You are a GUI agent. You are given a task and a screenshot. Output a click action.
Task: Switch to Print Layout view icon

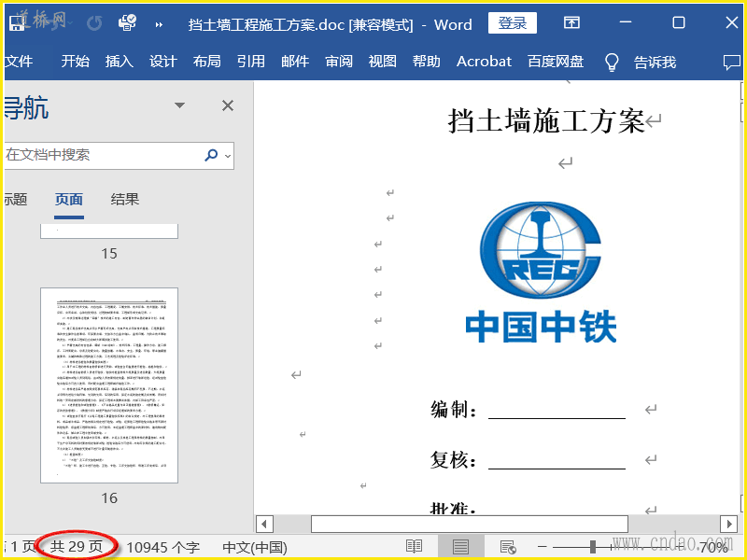pyautogui.click(x=460, y=547)
